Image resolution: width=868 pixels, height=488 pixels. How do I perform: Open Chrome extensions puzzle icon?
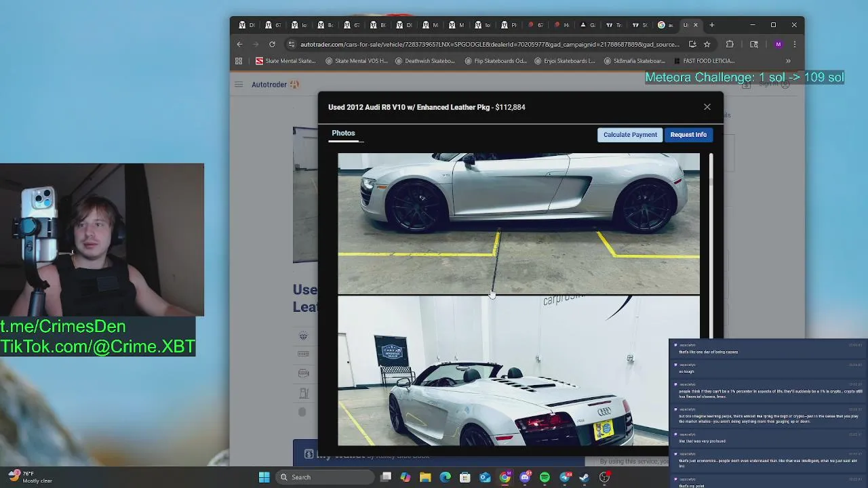[730, 44]
